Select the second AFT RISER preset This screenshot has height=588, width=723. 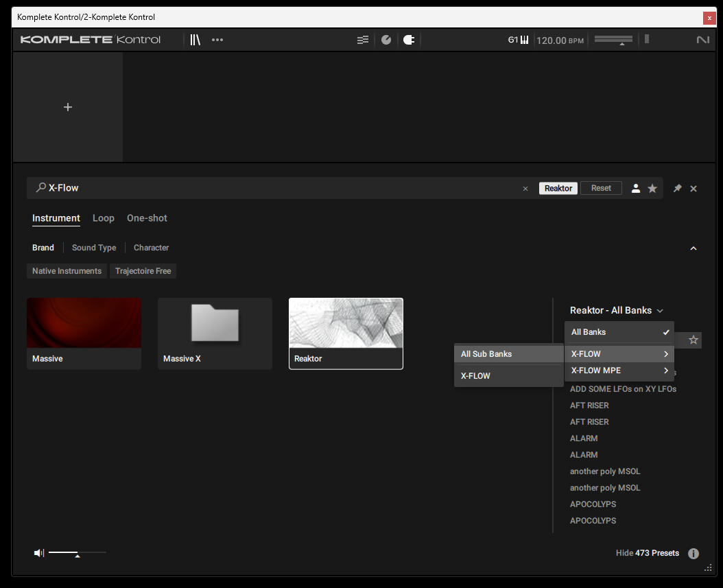pyautogui.click(x=589, y=422)
